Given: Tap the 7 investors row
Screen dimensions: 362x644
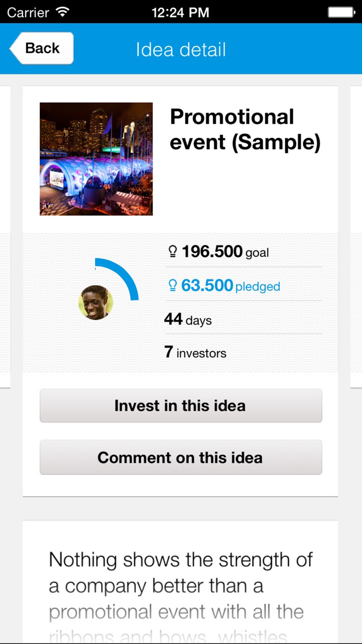Looking at the screenshot, I should 243,353.
